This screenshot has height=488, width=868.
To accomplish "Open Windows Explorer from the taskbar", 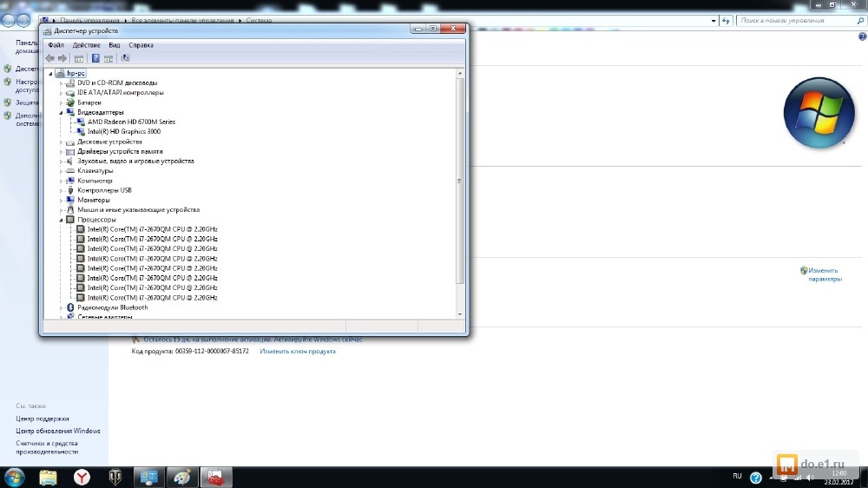I will [48, 477].
